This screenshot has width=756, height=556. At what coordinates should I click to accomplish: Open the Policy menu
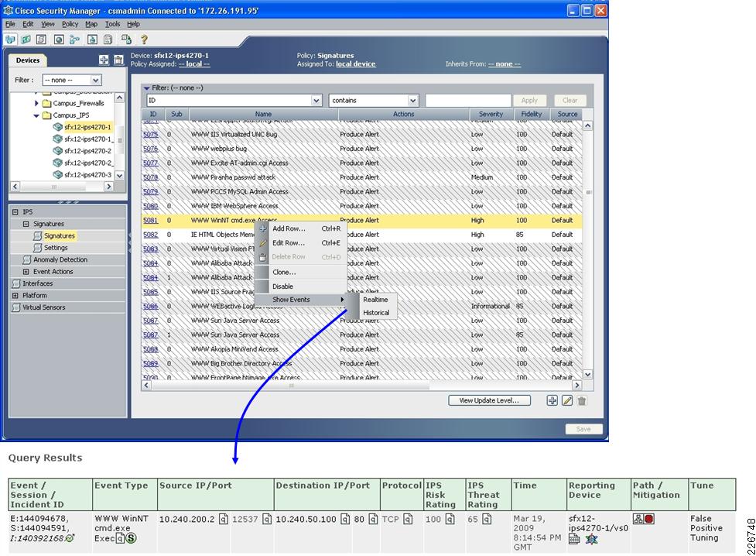coord(70,24)
